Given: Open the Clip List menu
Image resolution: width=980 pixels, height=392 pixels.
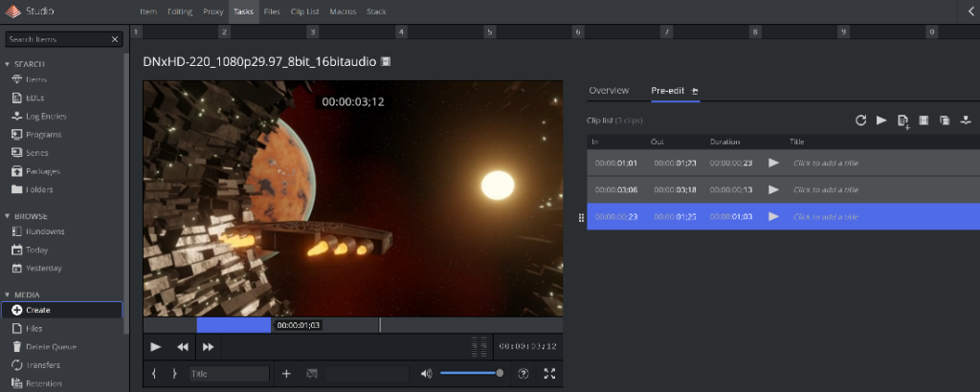Looking at the screenshot, I should pyautogui.click(x=305, y=11).
